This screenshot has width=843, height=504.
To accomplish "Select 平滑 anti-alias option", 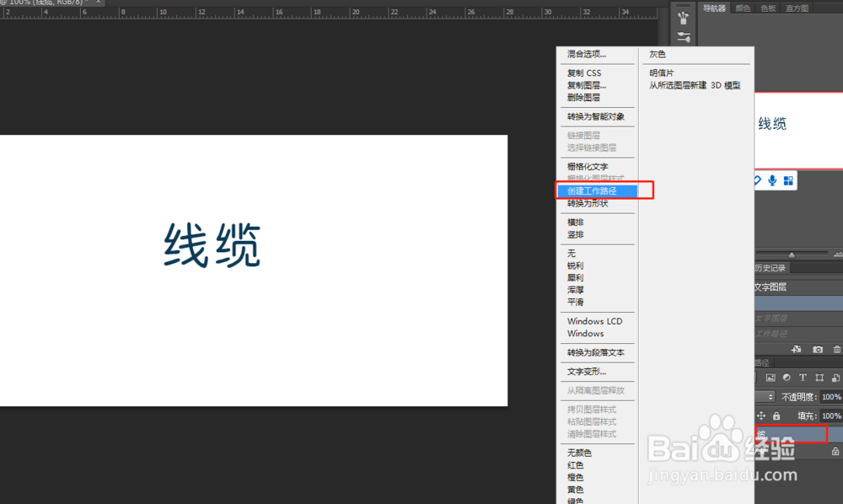I will 575,303.
